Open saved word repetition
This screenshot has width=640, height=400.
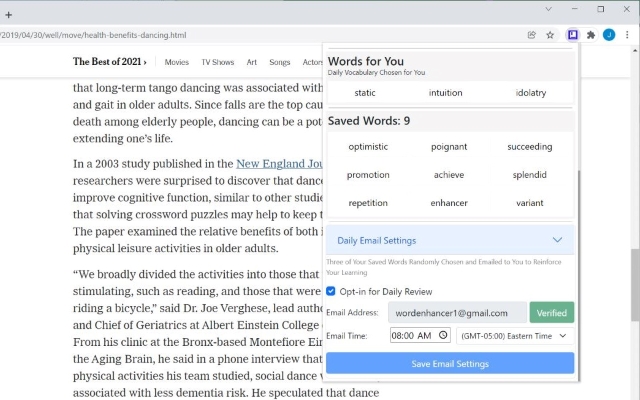(368, 203)
